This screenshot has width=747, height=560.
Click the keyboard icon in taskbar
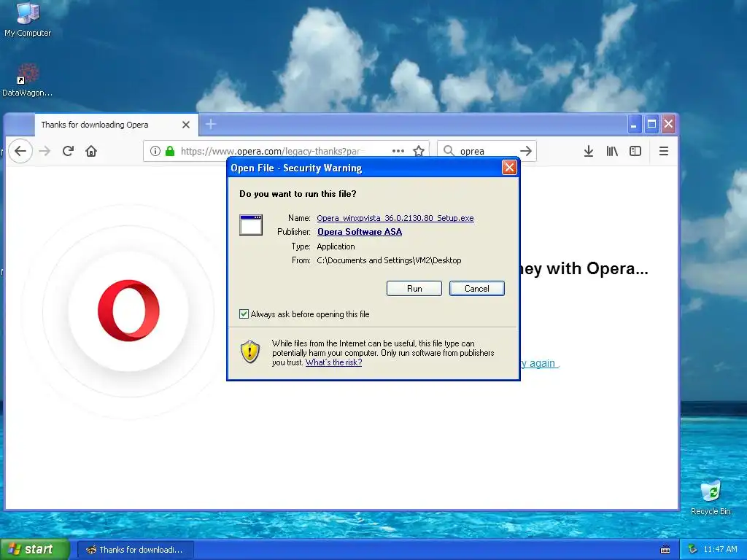tap(665, 550)
